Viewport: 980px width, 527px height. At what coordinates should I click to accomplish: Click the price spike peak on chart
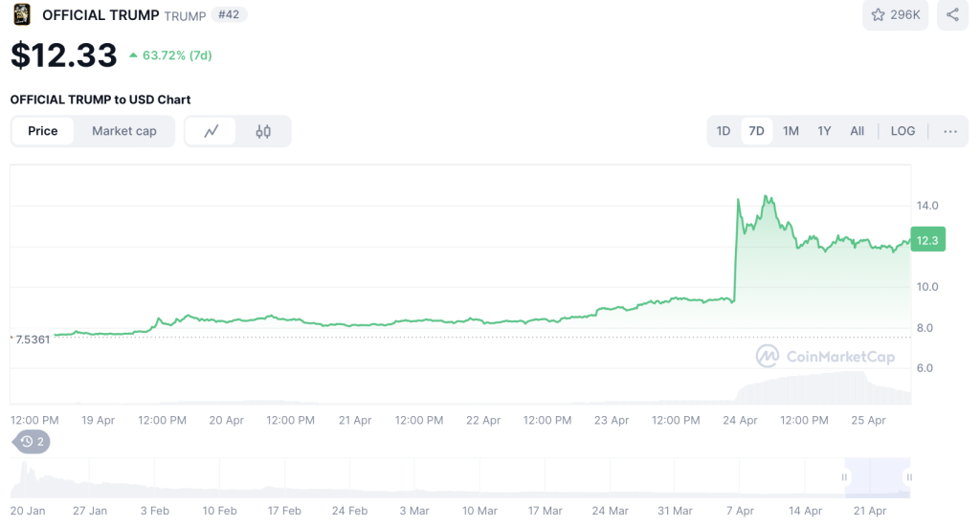(x=767, y=197)
